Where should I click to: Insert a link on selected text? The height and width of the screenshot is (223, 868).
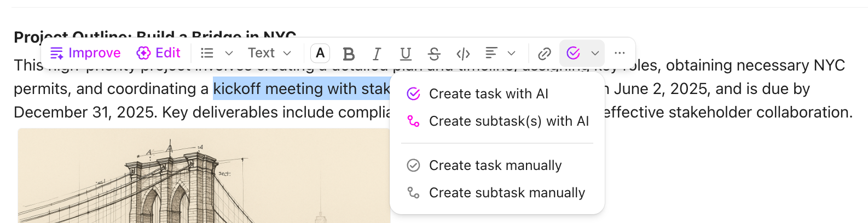coord(544,54)
